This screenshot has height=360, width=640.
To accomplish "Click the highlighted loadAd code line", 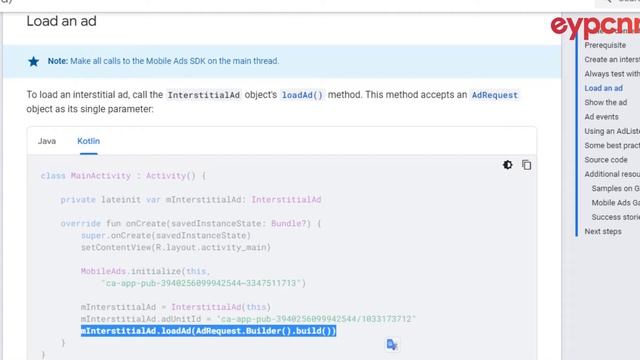I will coord(208,331).
